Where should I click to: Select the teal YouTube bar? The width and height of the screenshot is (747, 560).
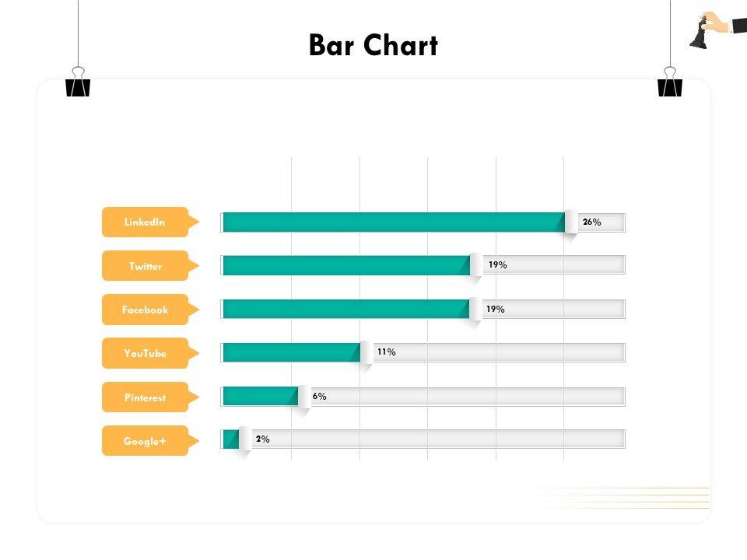(290, 353)
